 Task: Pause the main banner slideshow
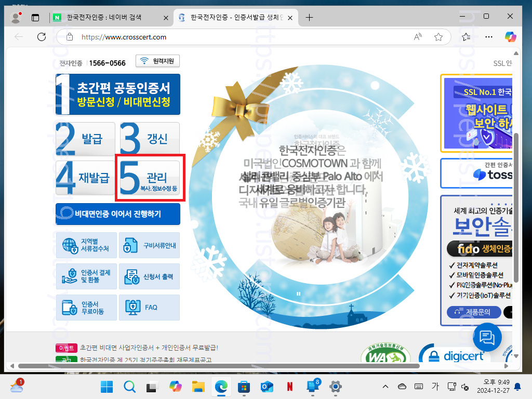(299, 294)
